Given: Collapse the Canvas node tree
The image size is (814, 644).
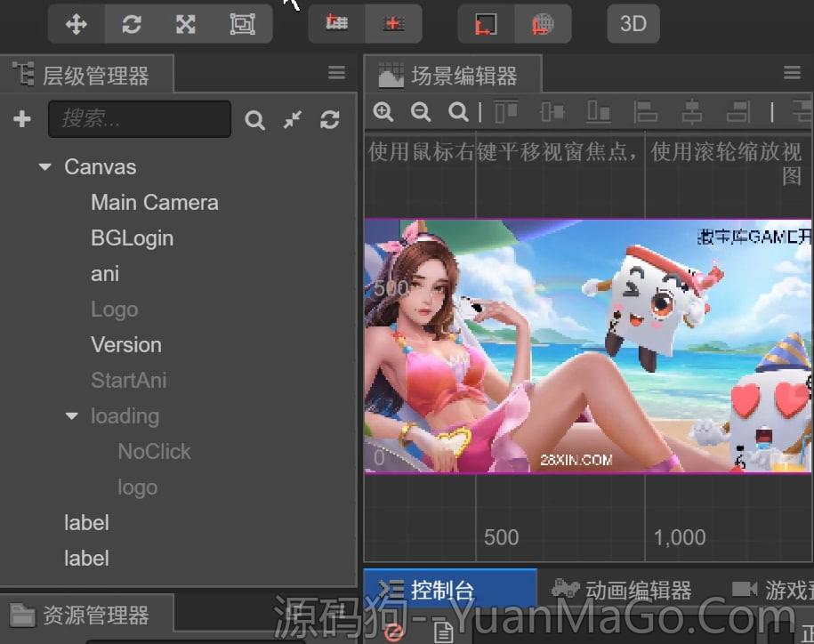Looking at the screenshot, I should [45, 167].
